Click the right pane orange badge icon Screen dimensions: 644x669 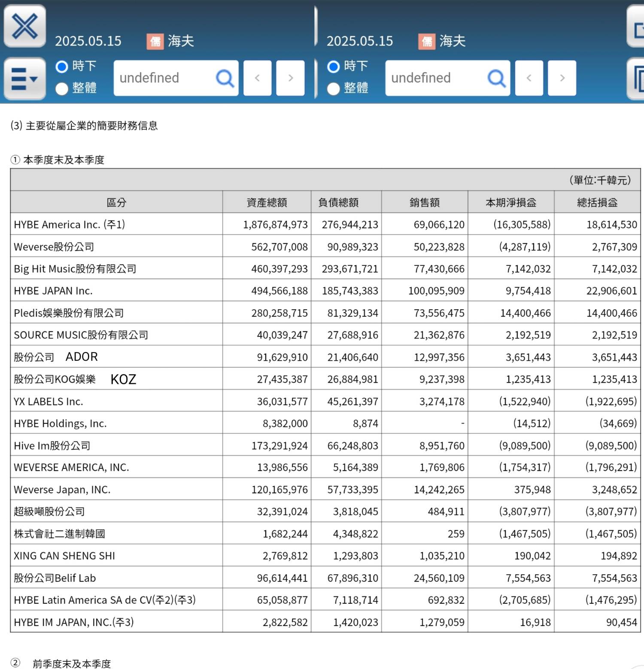tap(427, 42)
